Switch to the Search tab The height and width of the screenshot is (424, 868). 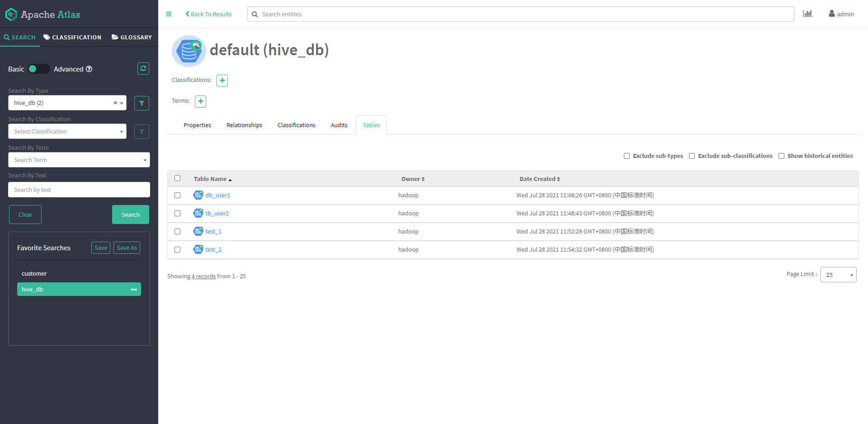click(20, 37)
